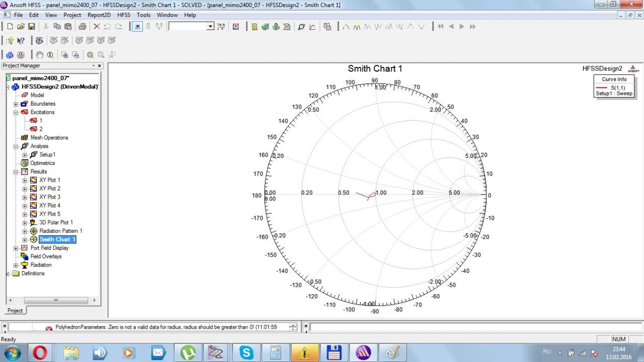The image size is (644, 362).
Task: Select XY Plot 3 in Results
Action: click(x=49, y=197)
